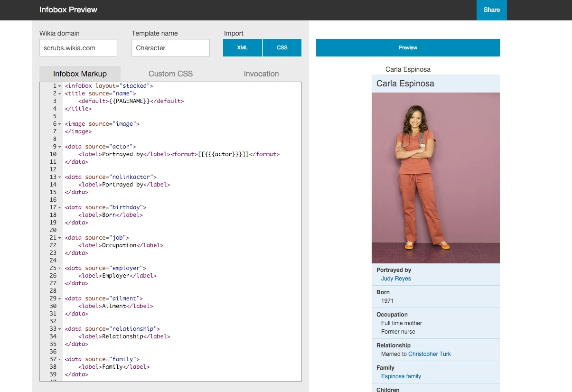Fold the relationship data block at line 33
This screenshot has width=572, height=392.
click(60, 329)
